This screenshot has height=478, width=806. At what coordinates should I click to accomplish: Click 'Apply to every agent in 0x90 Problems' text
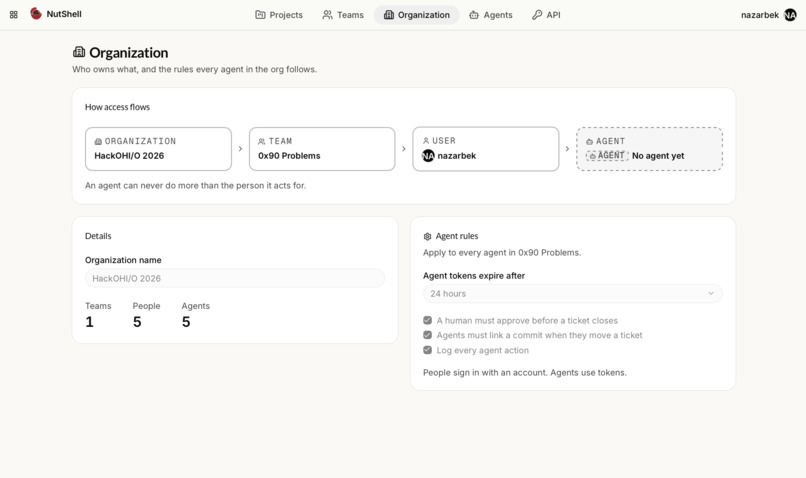(x=502, y=252)
